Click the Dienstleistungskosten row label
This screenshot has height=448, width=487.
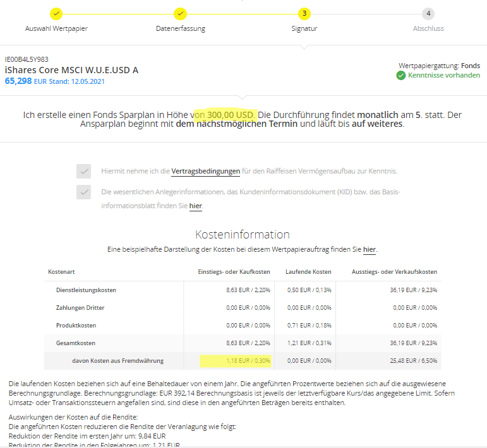click(86, 290)
